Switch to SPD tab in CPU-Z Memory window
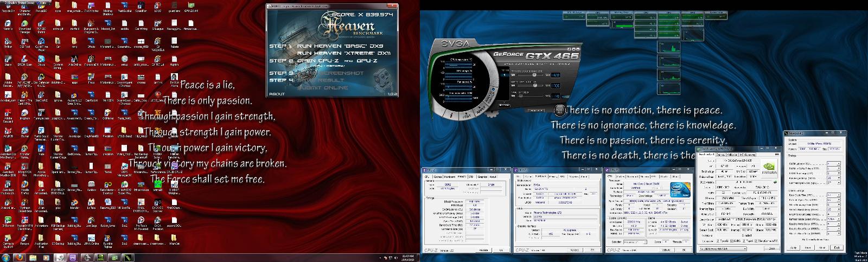The image size is (868, 262). click(471, 177)
